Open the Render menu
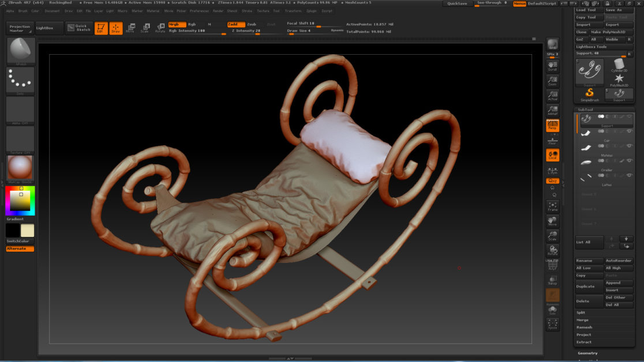This screenshot has height=362, width=644. click(218, 11)
